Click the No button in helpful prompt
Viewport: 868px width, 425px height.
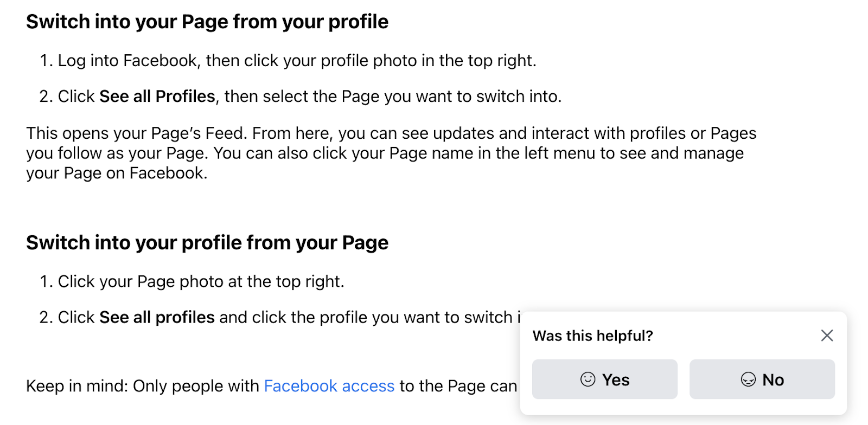pos(762,379)
